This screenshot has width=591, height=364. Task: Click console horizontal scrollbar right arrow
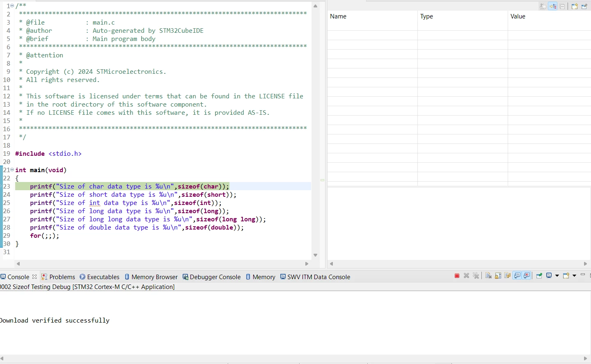point(586,359)
